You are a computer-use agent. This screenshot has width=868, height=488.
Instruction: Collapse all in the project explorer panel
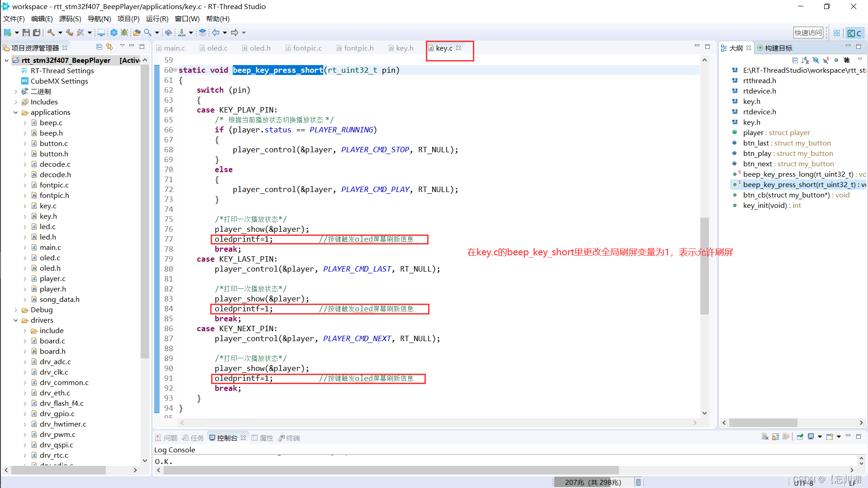pos(99,47)
